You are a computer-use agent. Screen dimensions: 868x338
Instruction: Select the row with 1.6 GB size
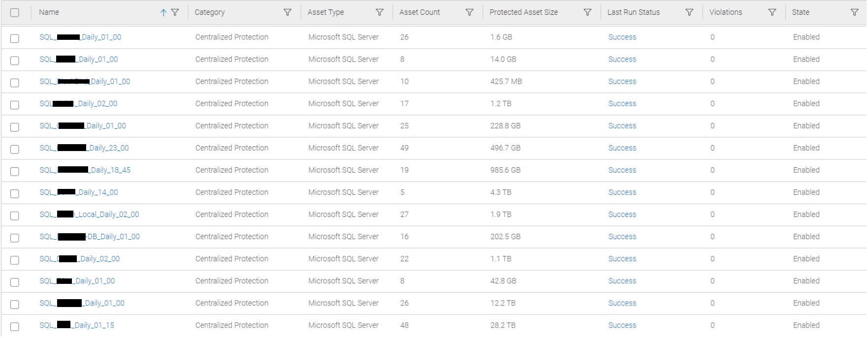click(15, 38)
